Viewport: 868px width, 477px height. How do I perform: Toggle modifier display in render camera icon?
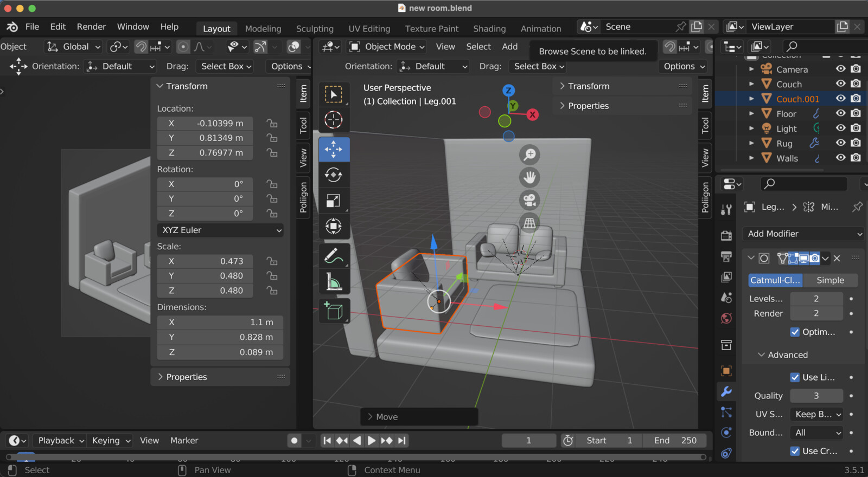click(x=814, y=258)
